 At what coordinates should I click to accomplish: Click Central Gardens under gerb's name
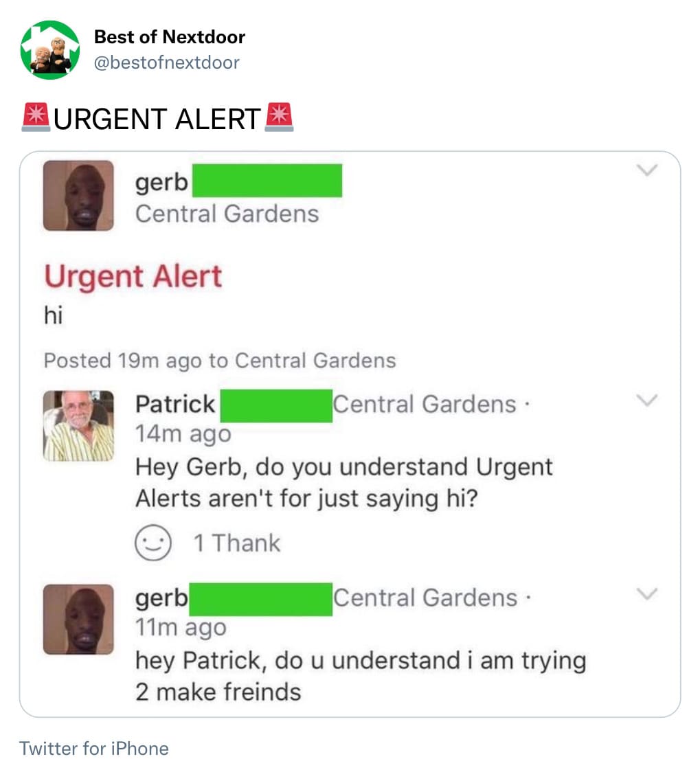click(227, 214)
